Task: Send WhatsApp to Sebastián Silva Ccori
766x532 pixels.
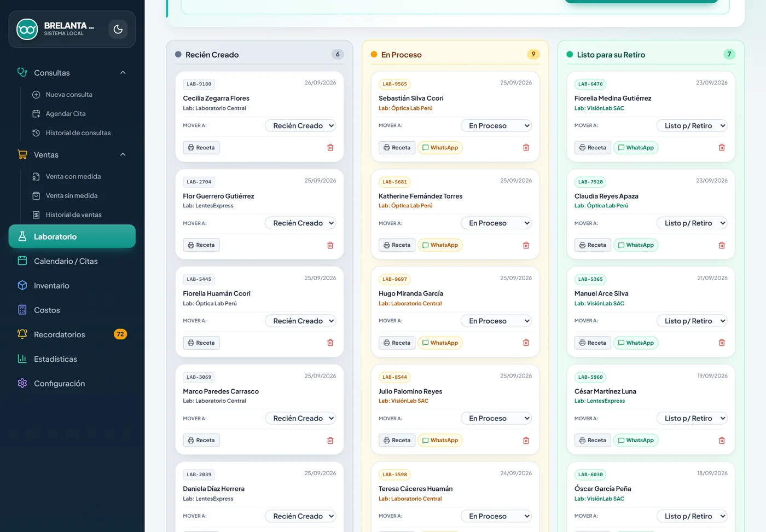Action: [x=440, y=148]
